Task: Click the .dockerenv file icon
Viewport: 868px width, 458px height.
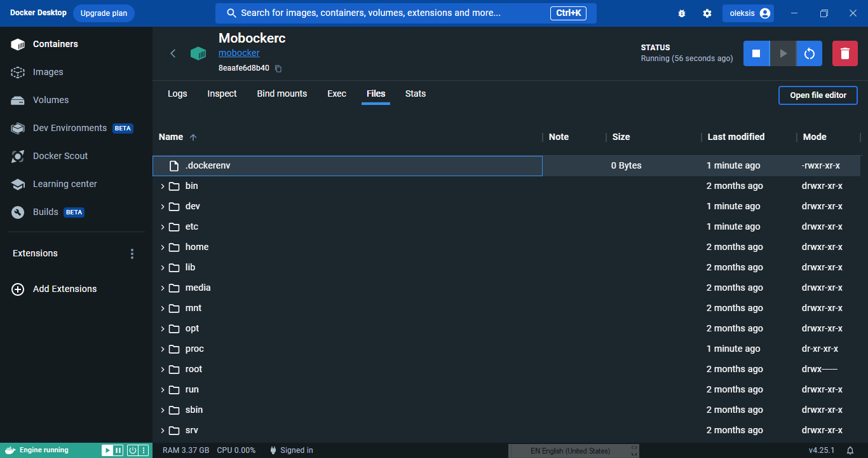Action: coord(174,165)
